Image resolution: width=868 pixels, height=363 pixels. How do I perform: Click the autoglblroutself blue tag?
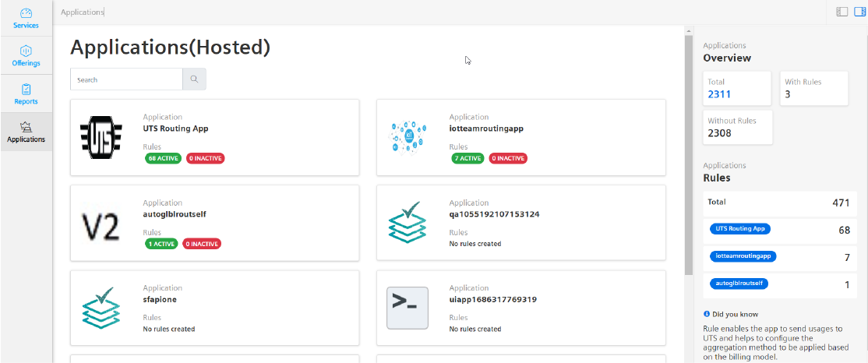(x=739, y=284)
